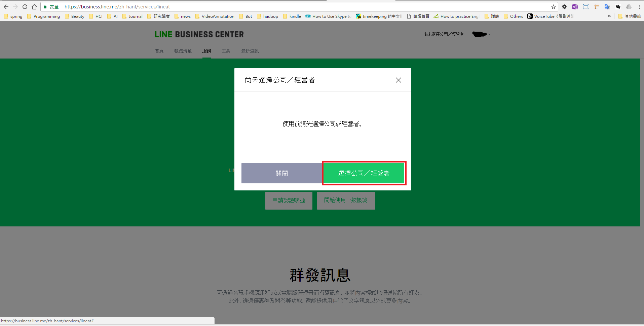Open the VoiceTube bookmark

[x=551, y=16]
